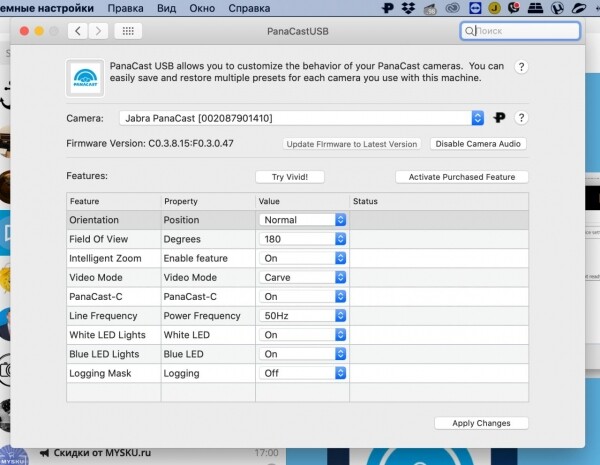Viewport: 600px width, 465px height.
Task: Expand the Field Of View degrees dropdown
Action: click(x=303, y=239)
